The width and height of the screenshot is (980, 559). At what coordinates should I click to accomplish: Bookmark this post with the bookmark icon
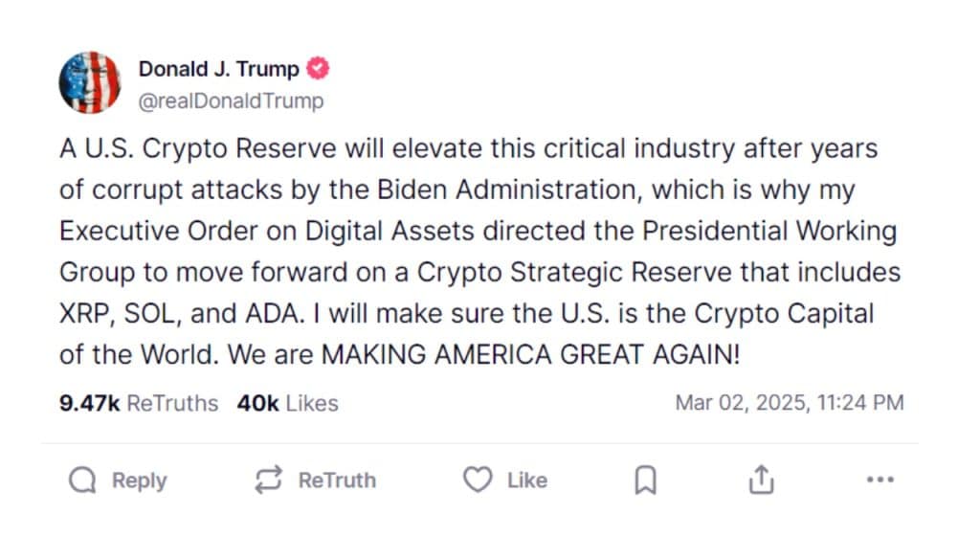[x=646, y=481]
